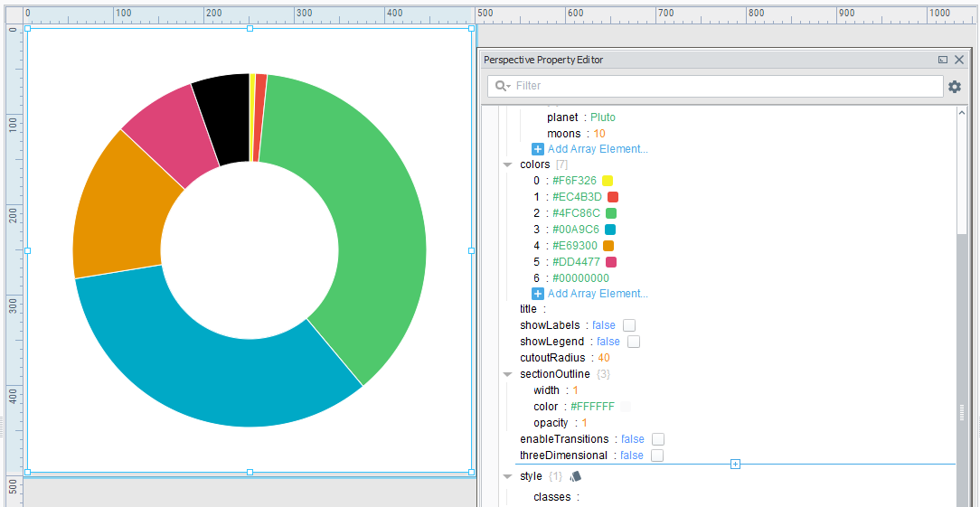Select the #FFFFFF color hex value
This screenshot has width=980, height=507.
(x=592, y=407)
